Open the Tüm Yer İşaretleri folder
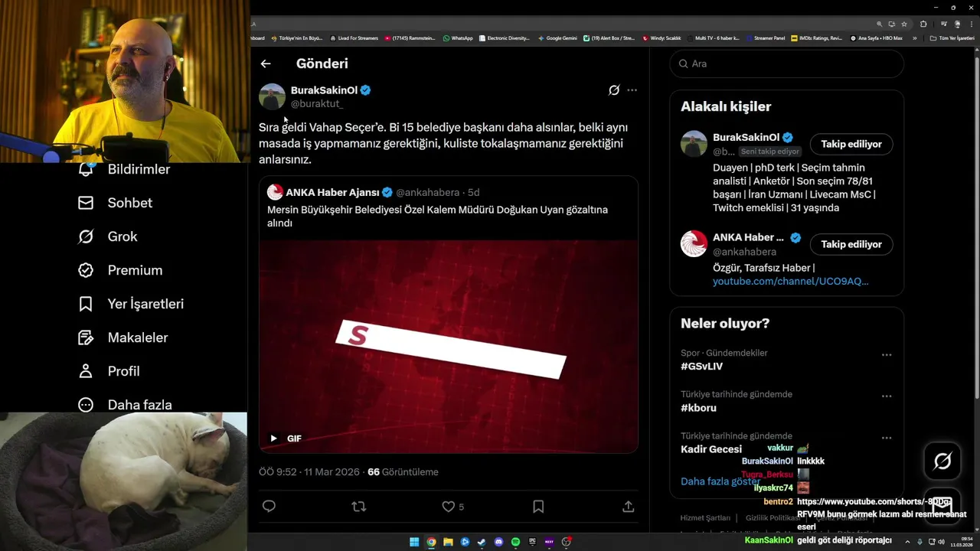 952,37
